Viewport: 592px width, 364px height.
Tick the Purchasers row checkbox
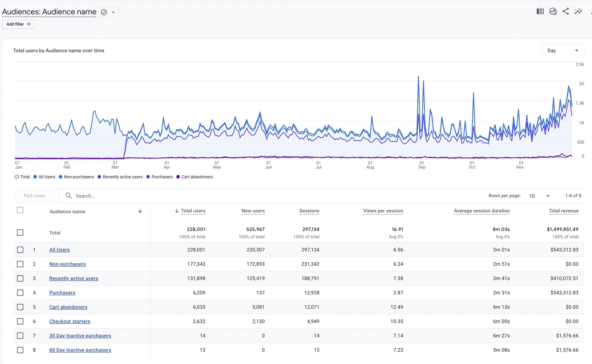pyautogui.click(x=20, y=293)
